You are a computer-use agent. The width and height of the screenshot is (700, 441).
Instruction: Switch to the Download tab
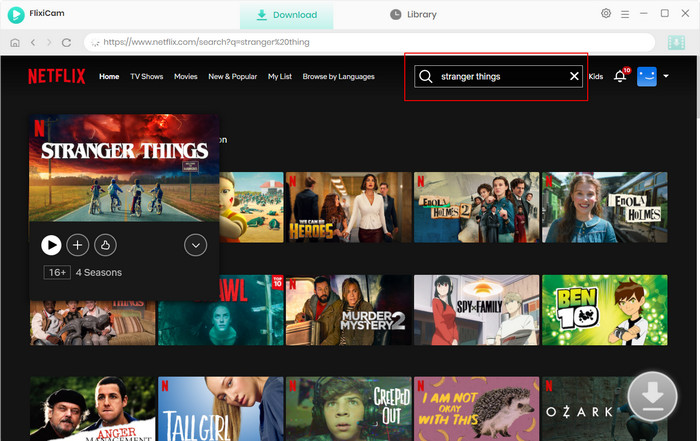287,15
